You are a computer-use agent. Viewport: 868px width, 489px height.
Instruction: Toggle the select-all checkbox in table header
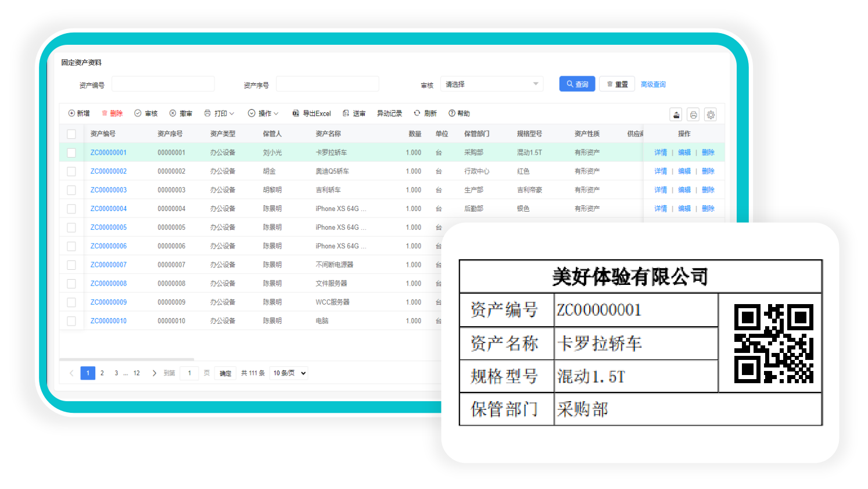tap(71, 134)
